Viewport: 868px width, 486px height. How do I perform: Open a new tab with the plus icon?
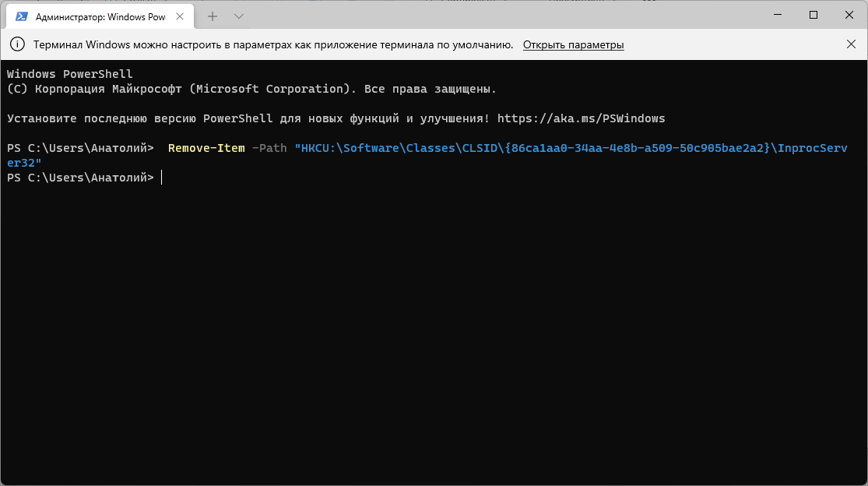[x=213, y=16]
